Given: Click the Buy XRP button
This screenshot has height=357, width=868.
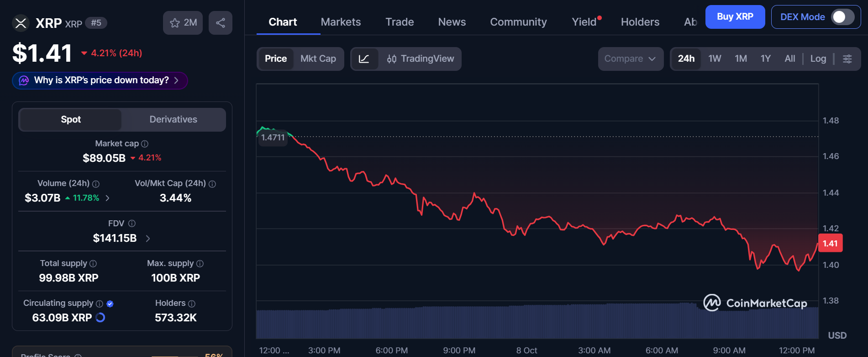Looking at the screenshot, I should click(735, 17).
